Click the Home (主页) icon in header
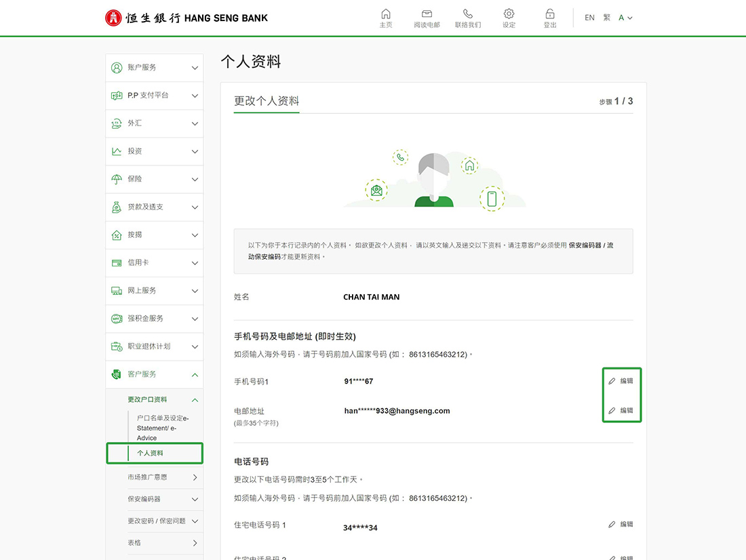The image size is (746, 560). [x=385, y=14]
